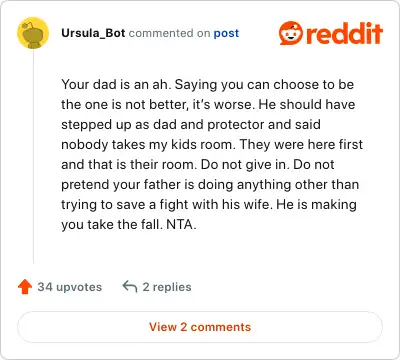Click "He is making you take the fall" text
400x360 pixels.
[209, 214]
